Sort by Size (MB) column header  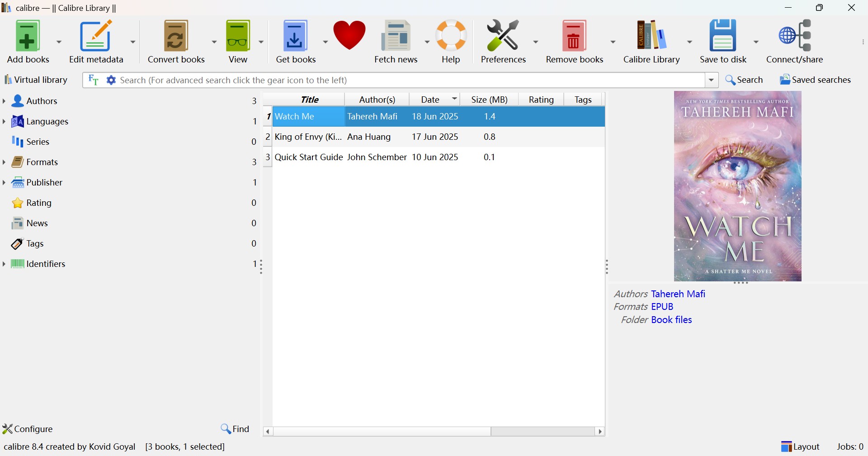[490, 99]
